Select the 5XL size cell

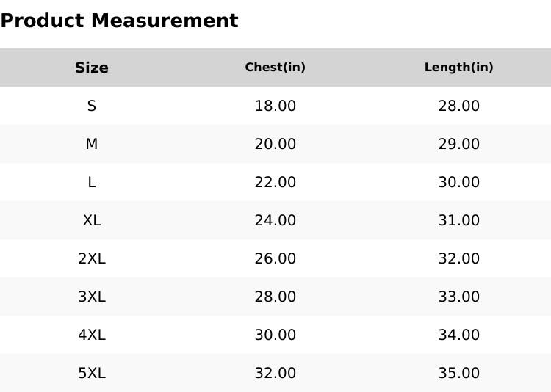(x=92, y=373)
